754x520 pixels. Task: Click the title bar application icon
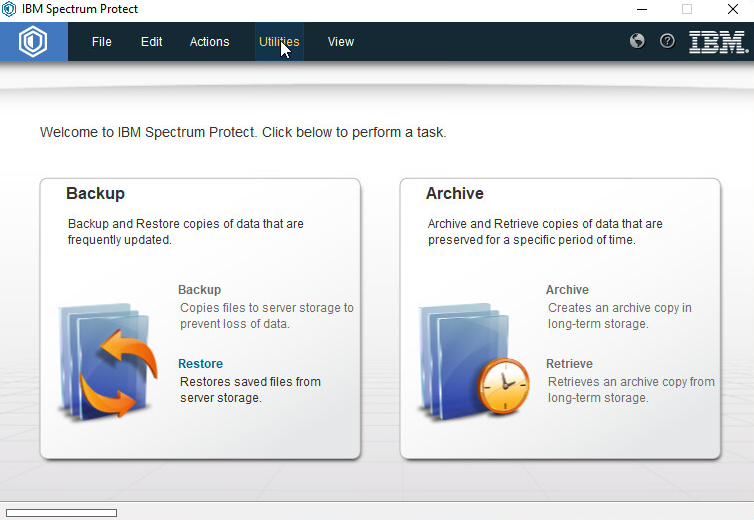[x=10, y=9]
